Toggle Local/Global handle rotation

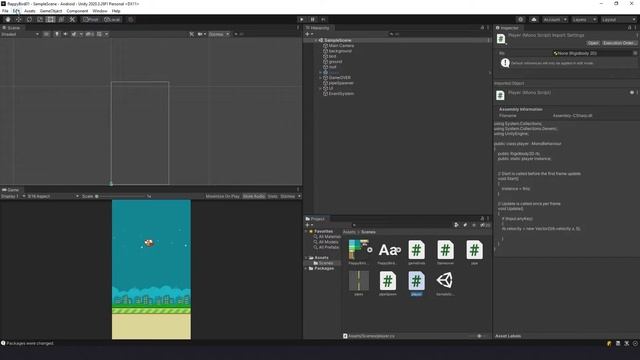click(x=112, y=19)
